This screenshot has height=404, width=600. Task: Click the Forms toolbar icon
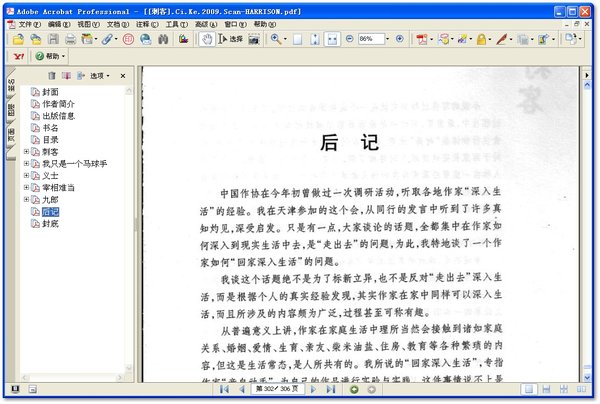(x=543, y=39)
